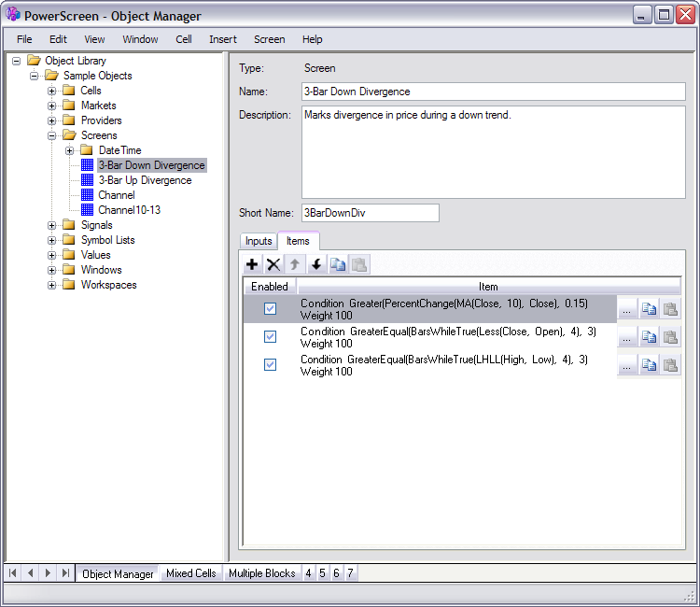Viewport: 700px width, 607px height.
Task: Expand the Signals folder
Action: [52, 225]
